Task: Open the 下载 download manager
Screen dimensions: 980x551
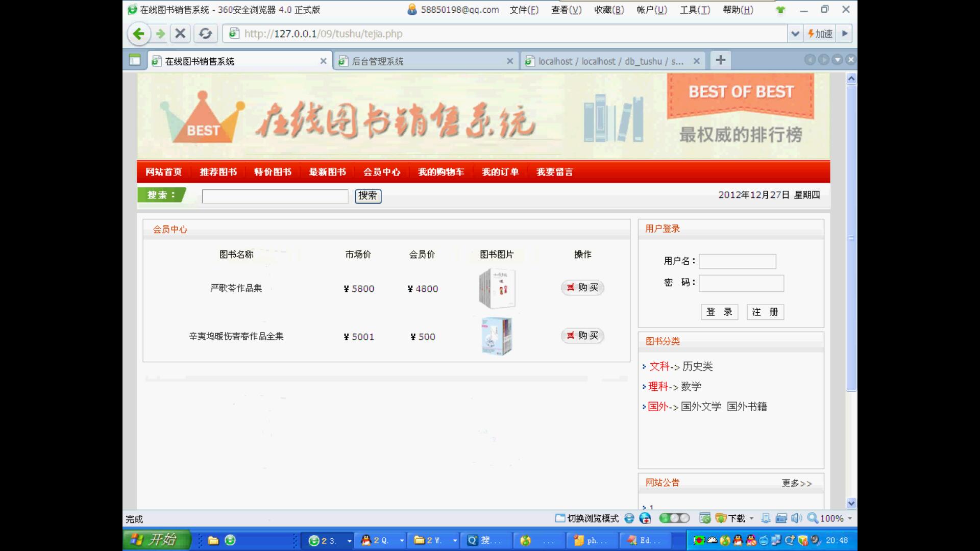Action: pos(730,518)
